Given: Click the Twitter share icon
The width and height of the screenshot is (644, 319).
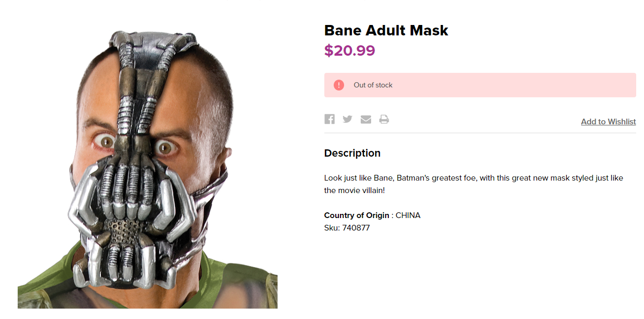Looking at the screenshot, I should (x=348, y=119).
